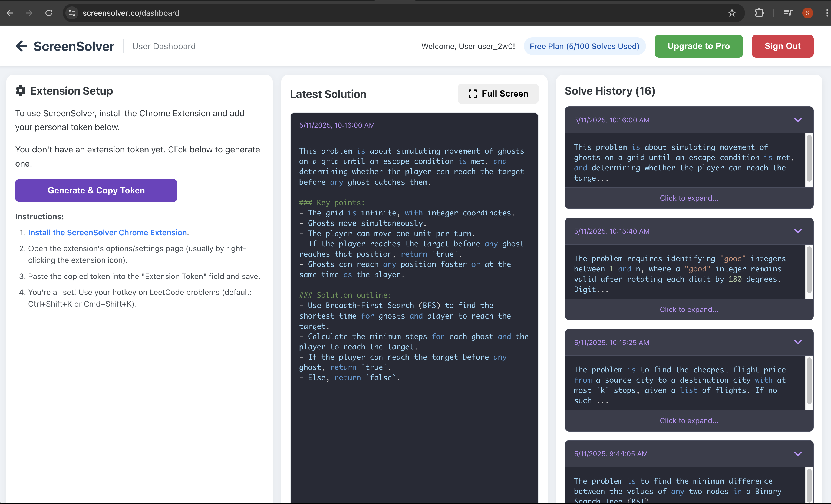Click the browser back arrow
The width and height of the screenshot is (831, 504).
pyautogui.click(x=10, y=13)
